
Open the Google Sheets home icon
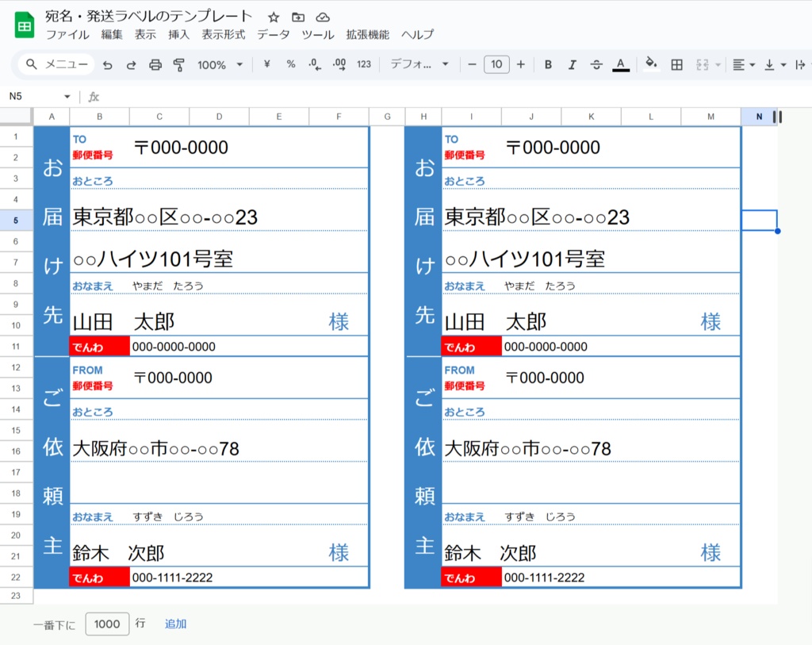[x=24, y=26]
